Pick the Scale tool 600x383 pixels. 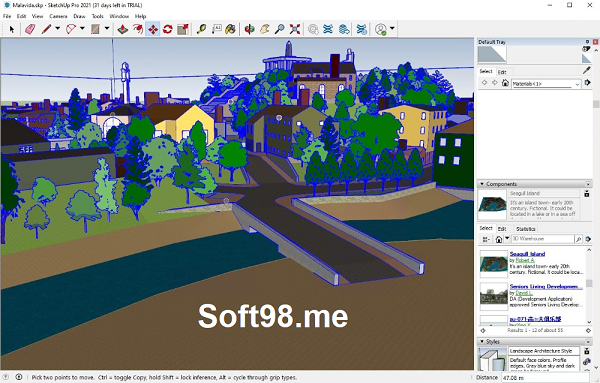(x=183, y=29)
